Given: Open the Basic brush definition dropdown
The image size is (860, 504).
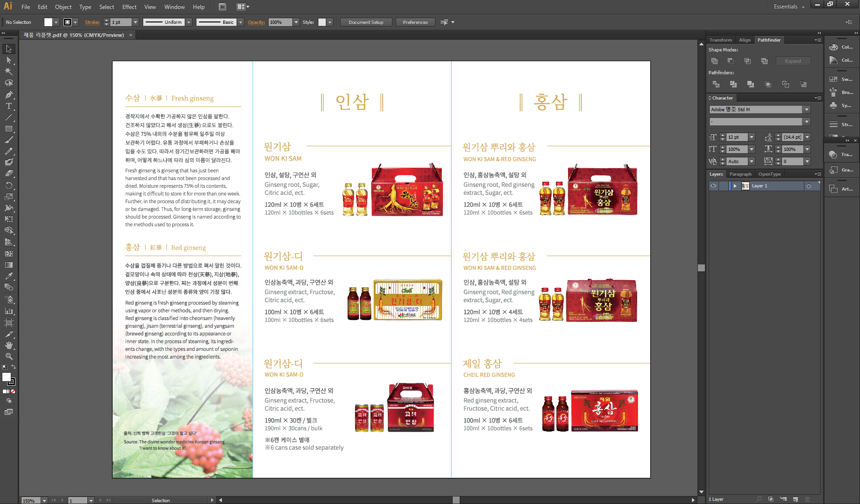Looking at the screenshot, I should pyautogui.click(x=241, y=22).
